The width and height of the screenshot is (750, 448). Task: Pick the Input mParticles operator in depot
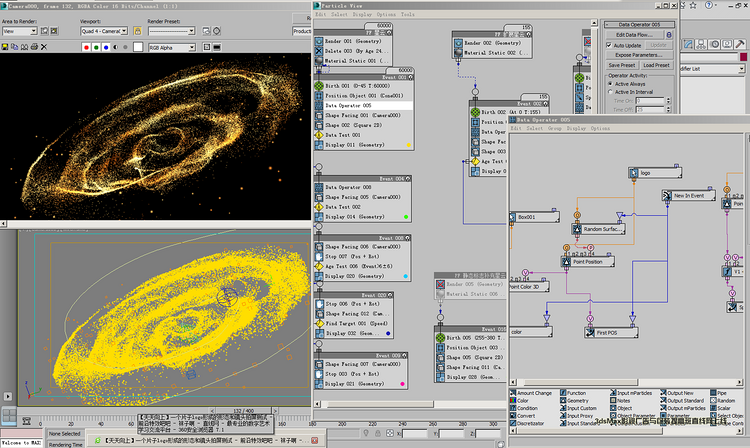631,393
